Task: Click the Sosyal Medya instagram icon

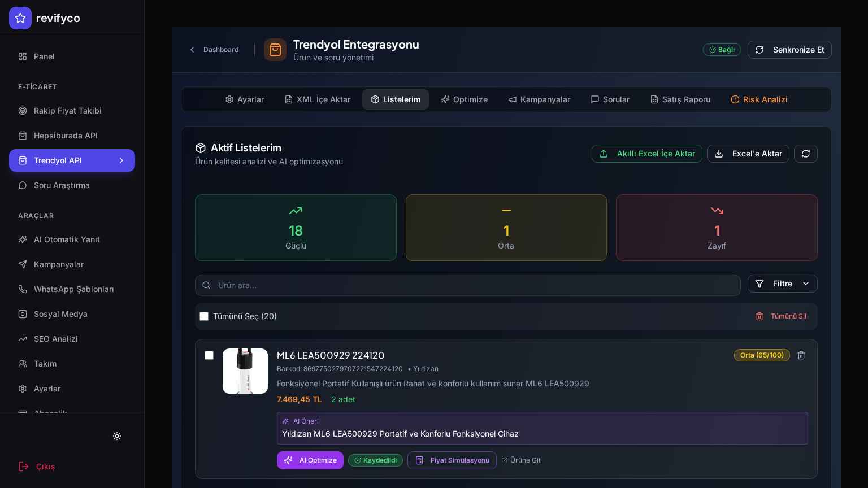Action: pyautogui.click(x=23, y=314)
